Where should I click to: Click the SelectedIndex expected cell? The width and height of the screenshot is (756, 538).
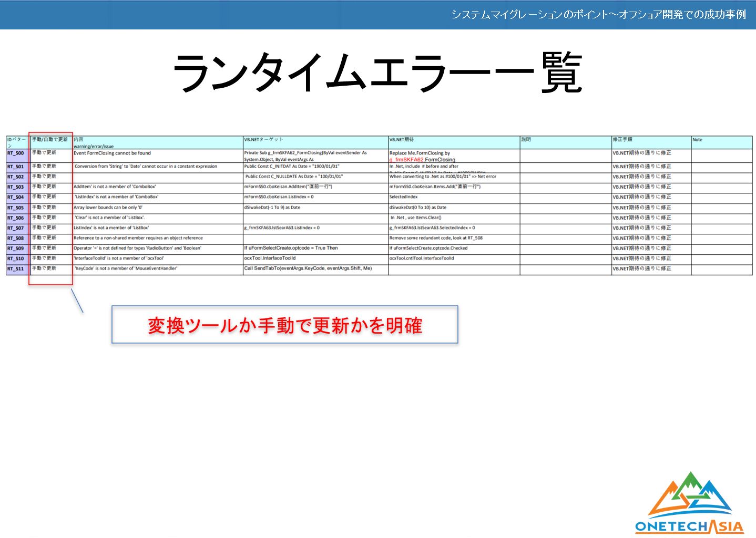(x=454, y=198)
